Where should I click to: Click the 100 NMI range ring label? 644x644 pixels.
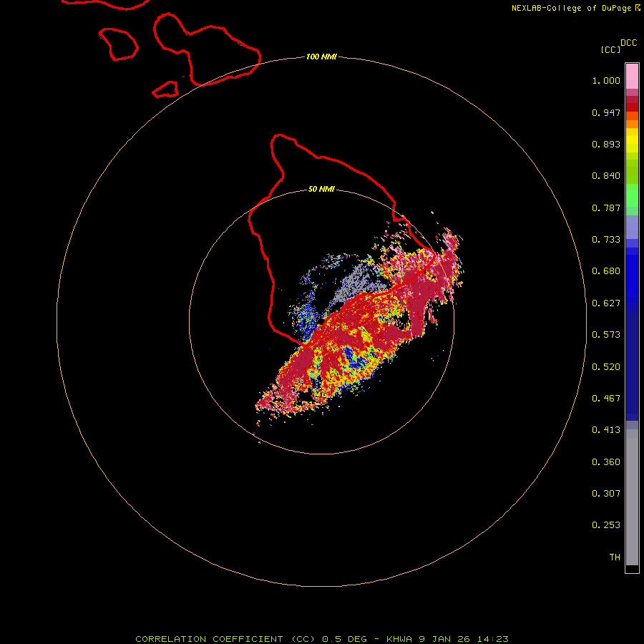(321, 57)
